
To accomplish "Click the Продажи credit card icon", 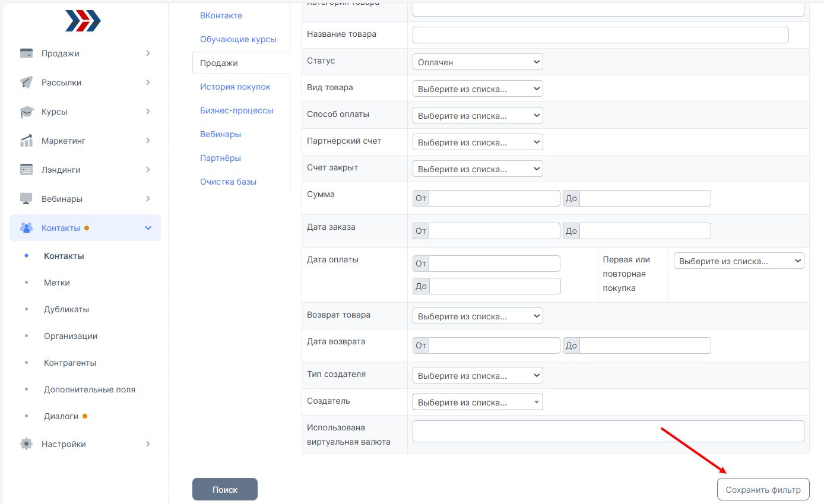I will click(26, 53).
